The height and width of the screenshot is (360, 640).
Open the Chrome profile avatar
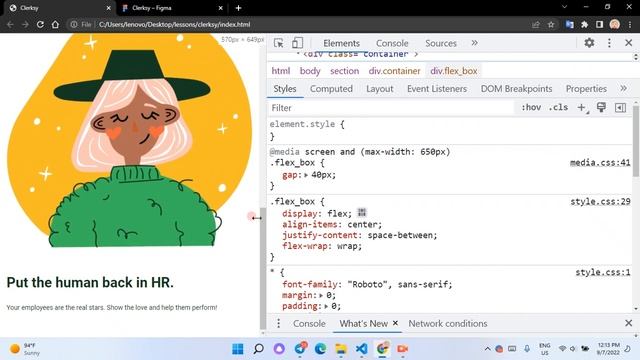[615, 24]
